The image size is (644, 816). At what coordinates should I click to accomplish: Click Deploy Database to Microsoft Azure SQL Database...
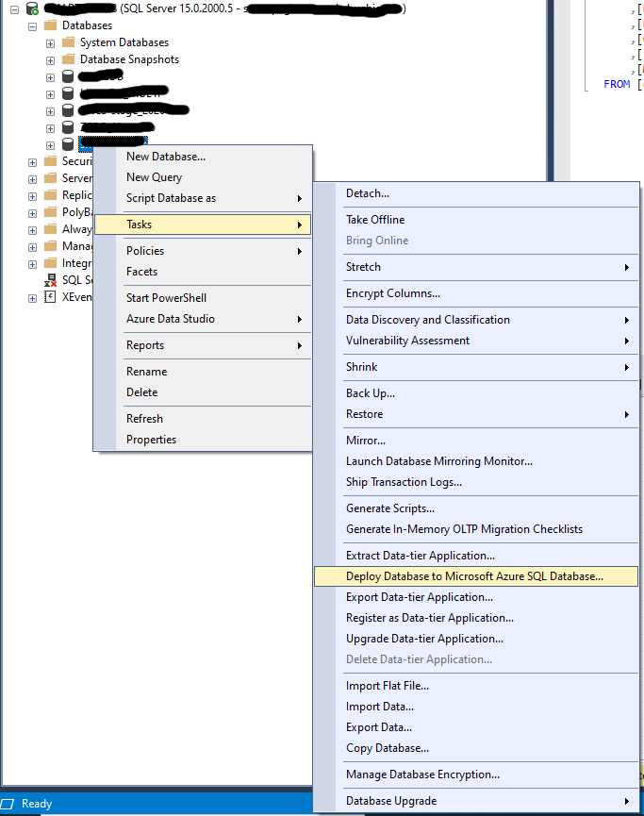point(476,576)
